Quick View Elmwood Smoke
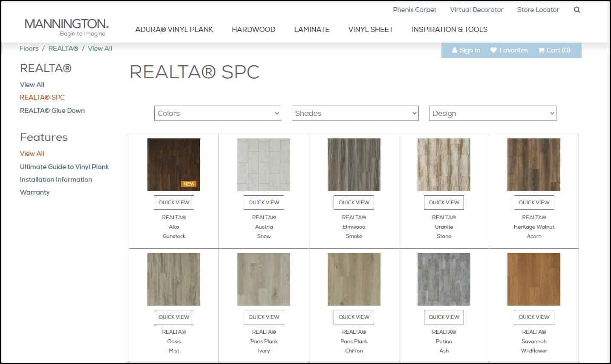This screenshot has width=611, height=364. coord(354,203)
